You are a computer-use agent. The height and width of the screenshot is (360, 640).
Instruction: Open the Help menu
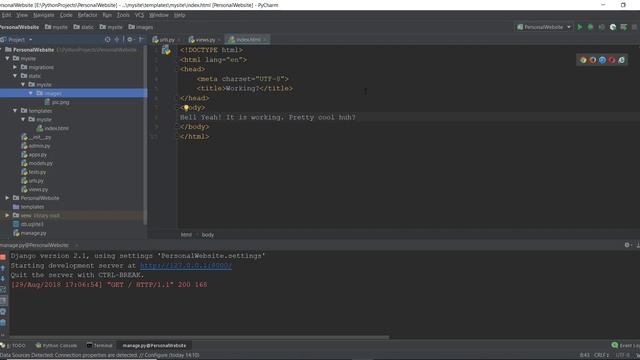[179, 15]
